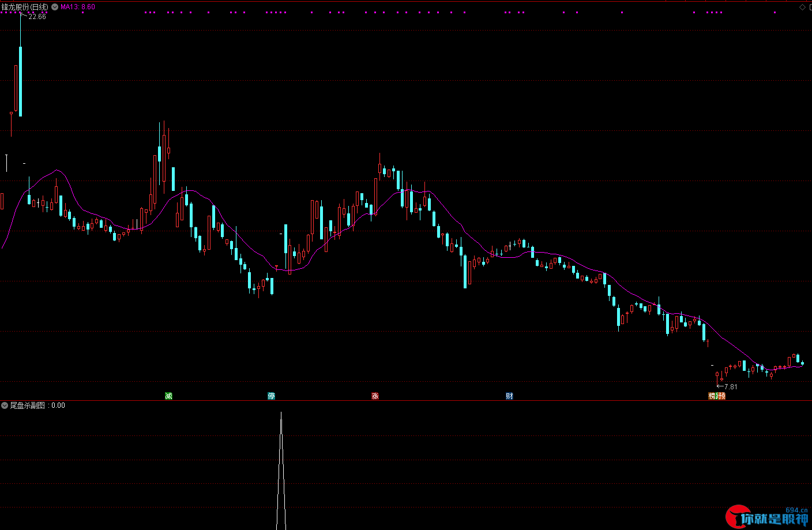Open the orange 榜 event marker
This screenshot has width=812, height=530.
click(x=712, y=396)
